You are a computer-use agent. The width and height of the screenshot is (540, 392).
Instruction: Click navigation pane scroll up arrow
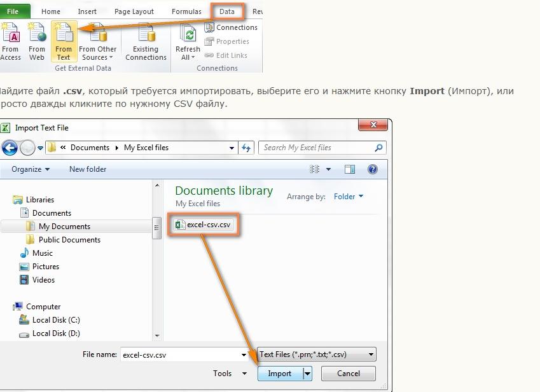point(157,186)
